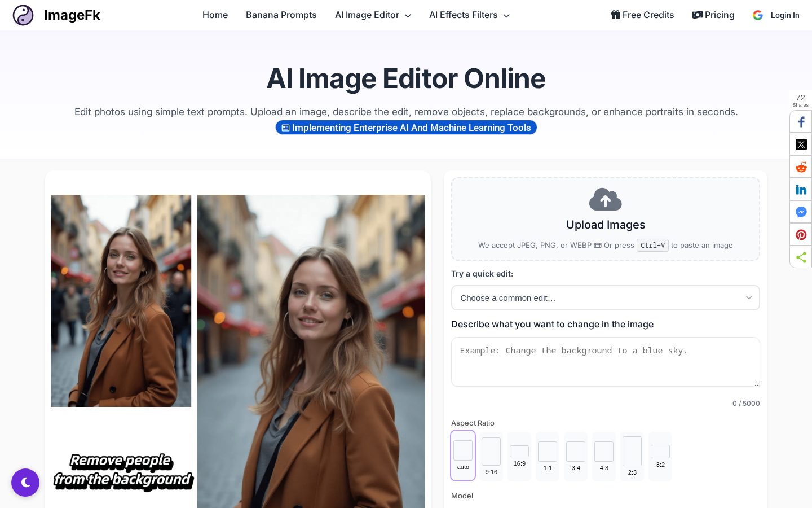
Task: Click Login In with Google
Action: point(776,15)
